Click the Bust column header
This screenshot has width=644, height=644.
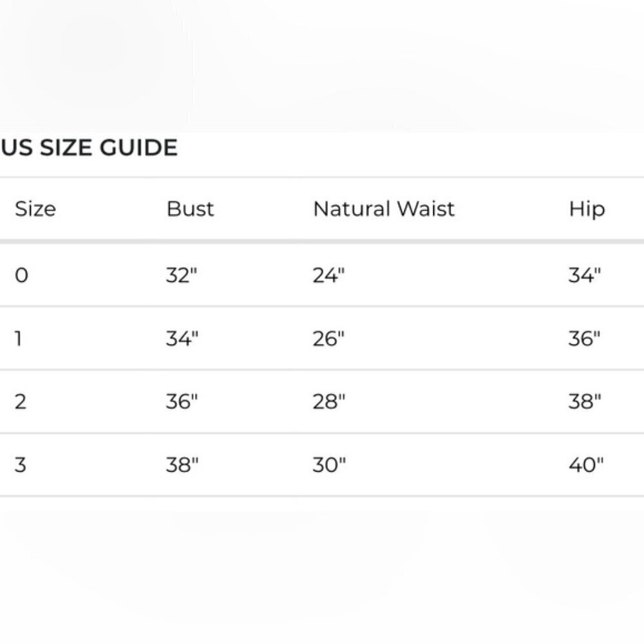pyautogui.click(x=190, y=209)
